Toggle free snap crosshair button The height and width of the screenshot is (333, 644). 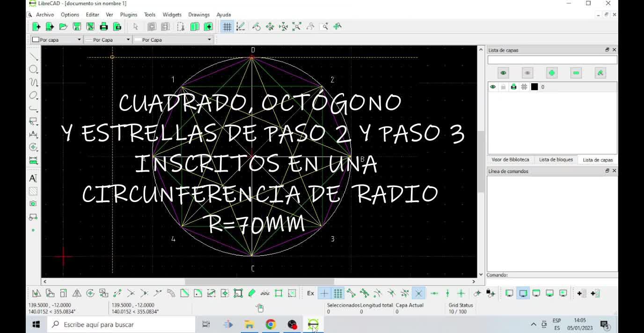[x=324, y=293]
